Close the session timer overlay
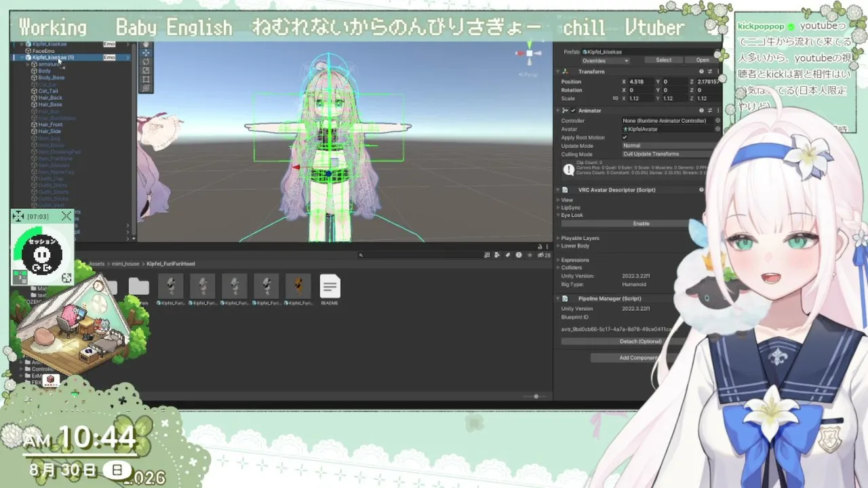The width and height of the screenshot is (868, 488). pos(66,216)
